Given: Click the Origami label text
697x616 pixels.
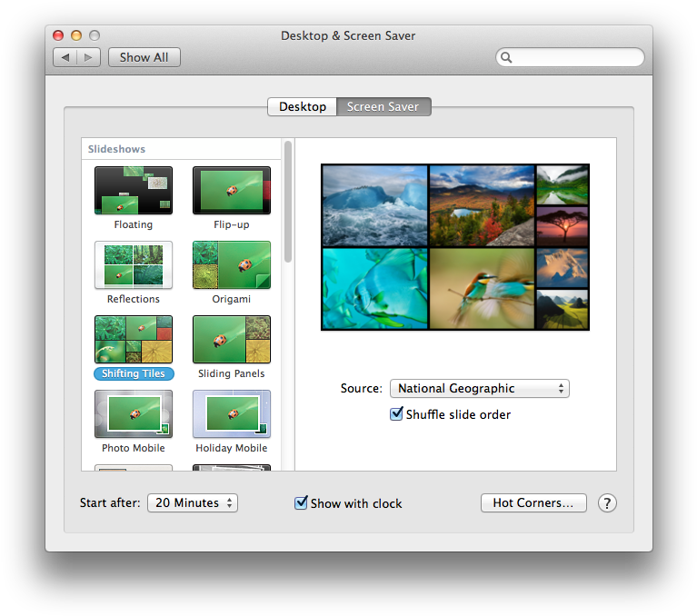Looking at the screenshot, I should pos(232,299).
